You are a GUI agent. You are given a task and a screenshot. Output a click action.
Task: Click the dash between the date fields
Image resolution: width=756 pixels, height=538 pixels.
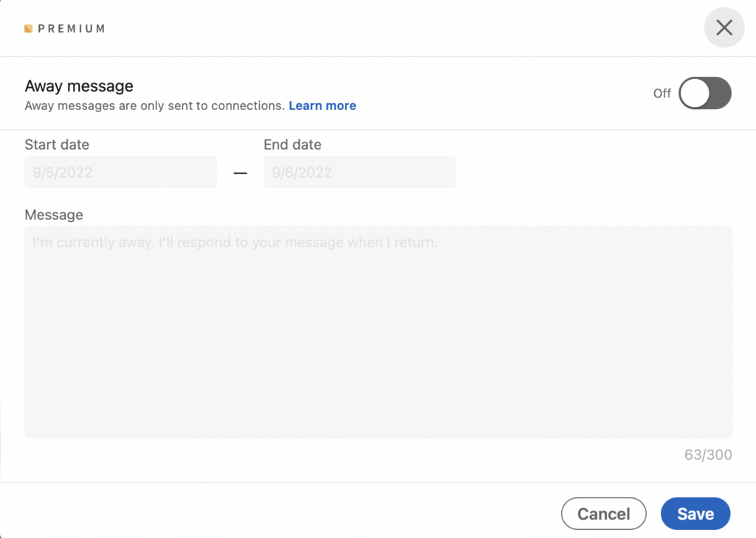pyautogui.click(x=240, y=173)
